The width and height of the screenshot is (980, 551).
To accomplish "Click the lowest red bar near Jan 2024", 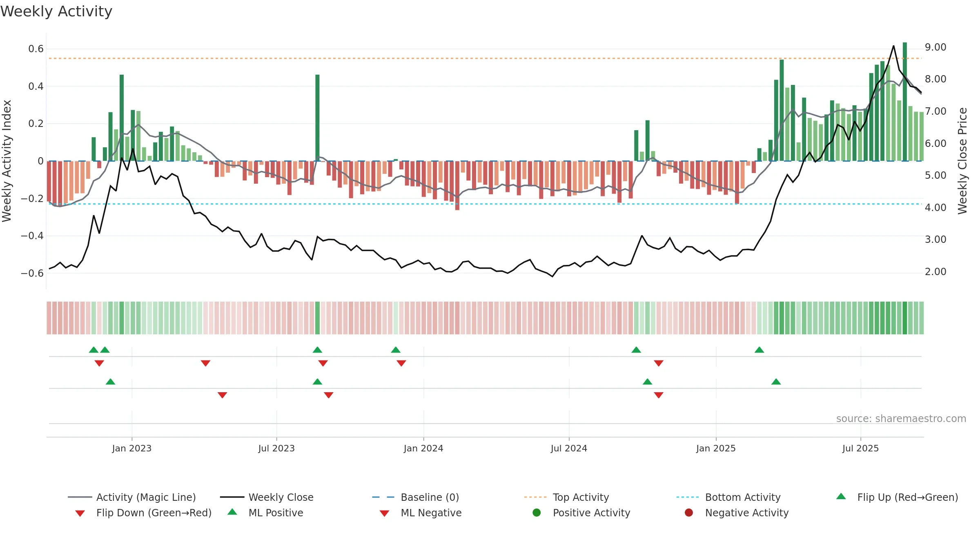I will click(457, 186).
